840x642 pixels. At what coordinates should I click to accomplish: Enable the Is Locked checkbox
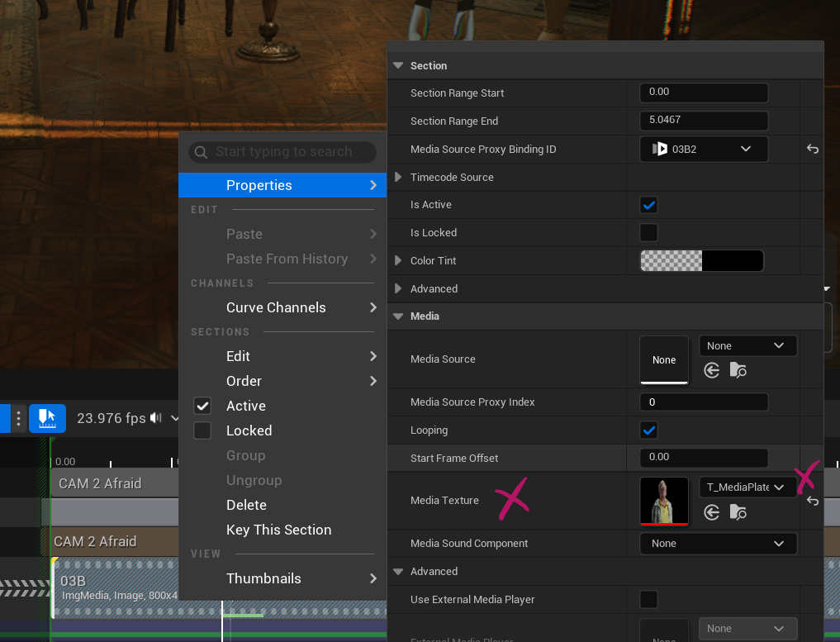649,233
